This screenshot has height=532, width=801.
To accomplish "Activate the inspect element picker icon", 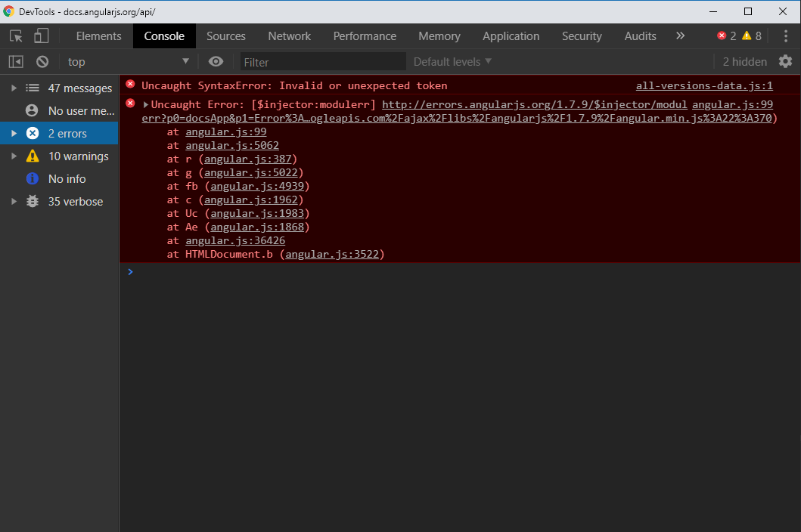I will (16, 36).
